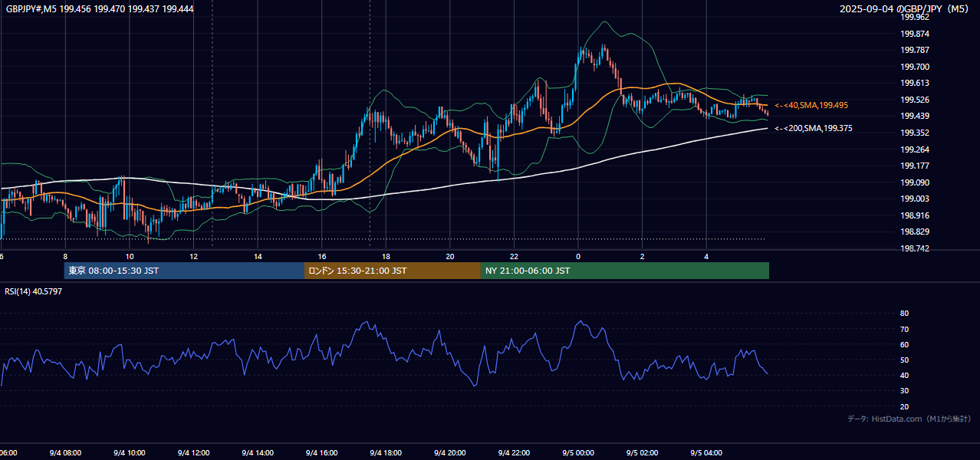The width and height of the screenshot is (980, 460).
Task: Click price axis value 199.787
Action: point(915,51)
